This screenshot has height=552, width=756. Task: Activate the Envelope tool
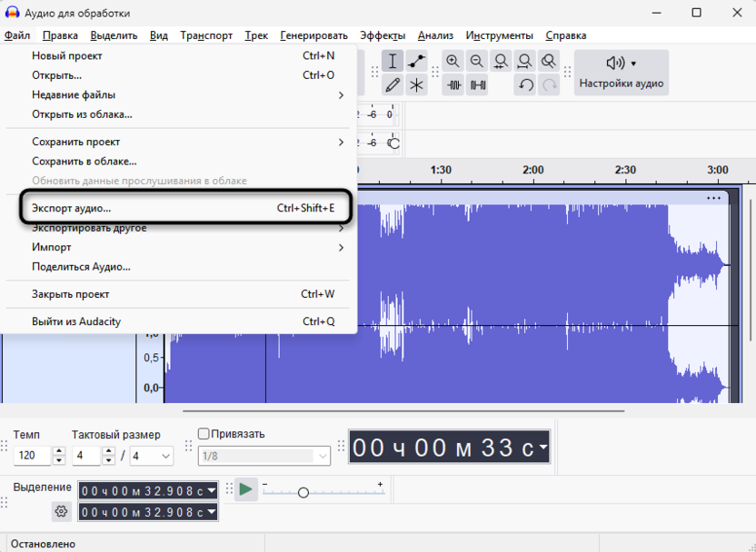[x=417, y=60]
